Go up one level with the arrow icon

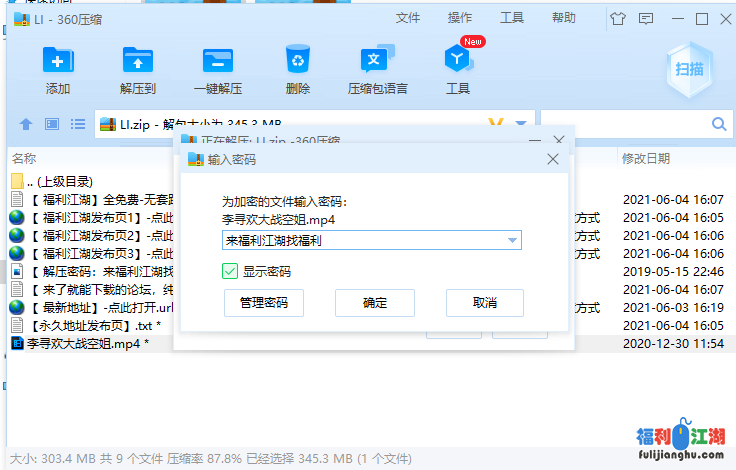coord(26,124)
